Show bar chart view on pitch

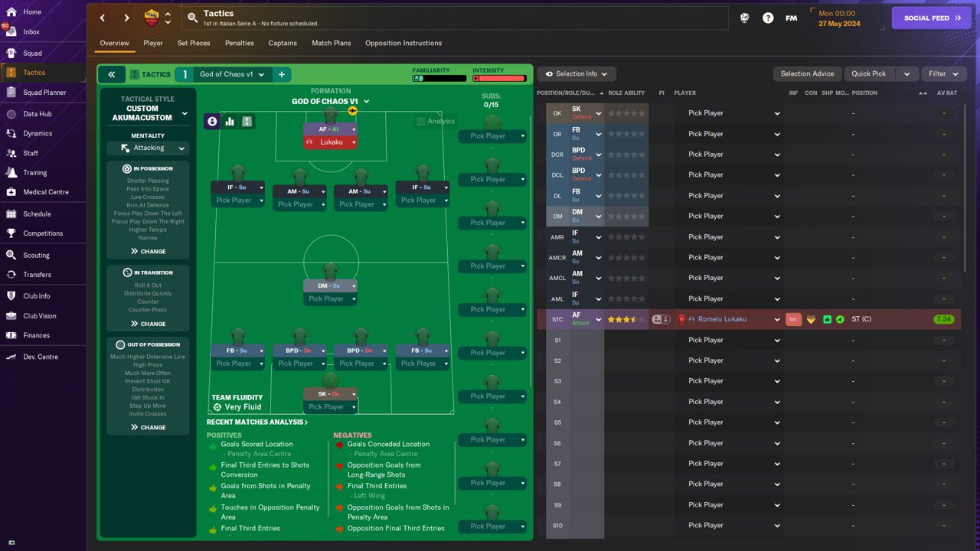[230, 122]
